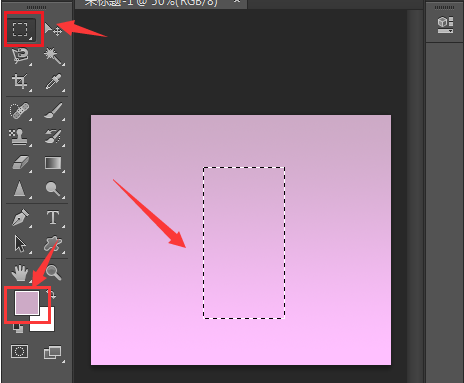464x383 pixels.
Task: Expand the right panel dock grip
Action: click(444, 7)
